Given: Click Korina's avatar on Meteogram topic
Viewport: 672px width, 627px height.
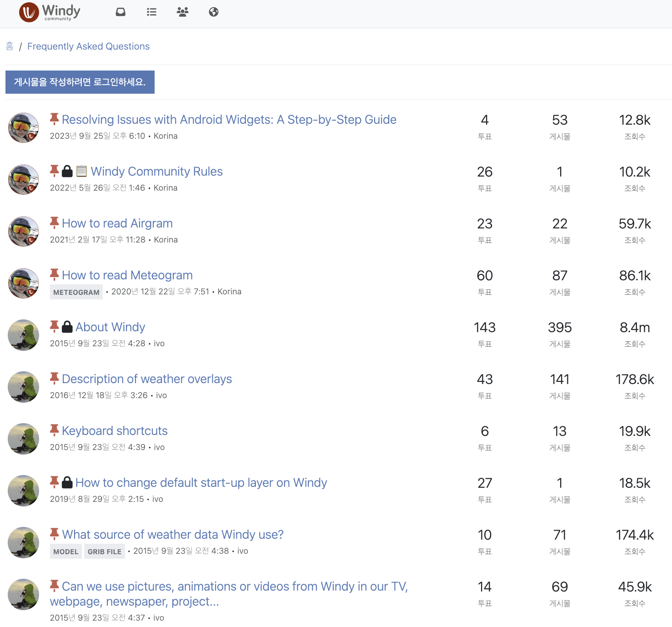Looking at the screenshot, I should tap(24, 283).
